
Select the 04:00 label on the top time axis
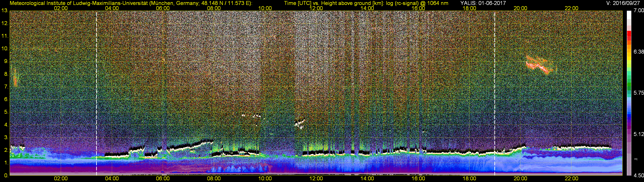tap(112, 8)
